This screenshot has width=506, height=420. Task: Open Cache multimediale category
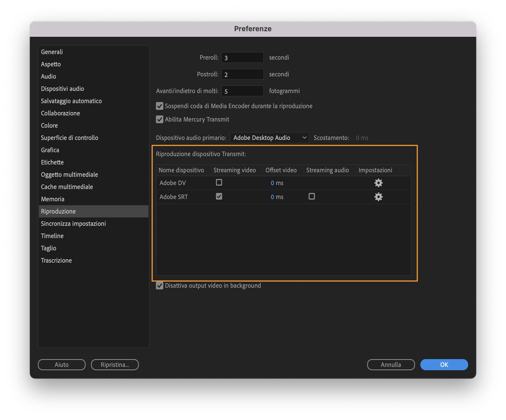click(x=94, y=187)
